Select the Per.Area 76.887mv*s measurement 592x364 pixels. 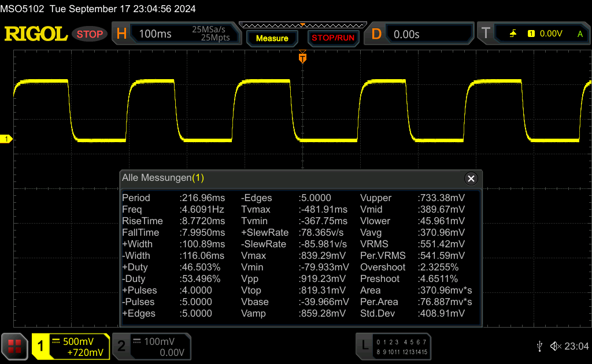pos(416,302)
